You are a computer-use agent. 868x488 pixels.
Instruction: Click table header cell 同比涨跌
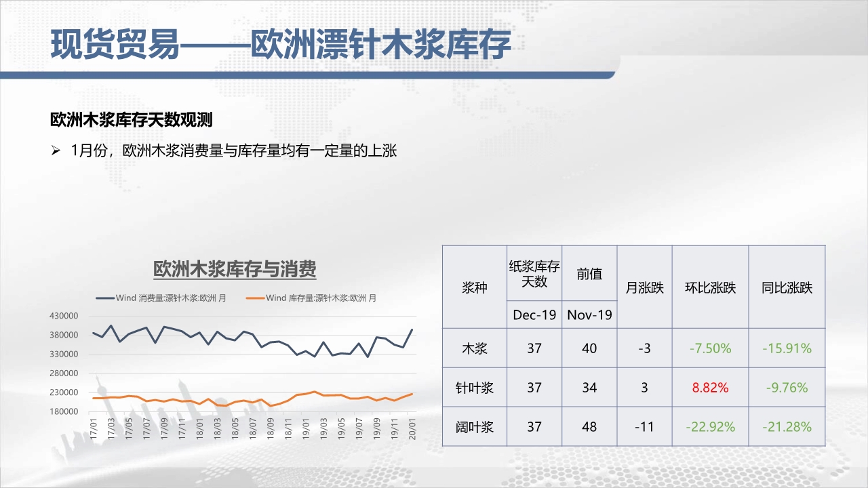point(787,287)
